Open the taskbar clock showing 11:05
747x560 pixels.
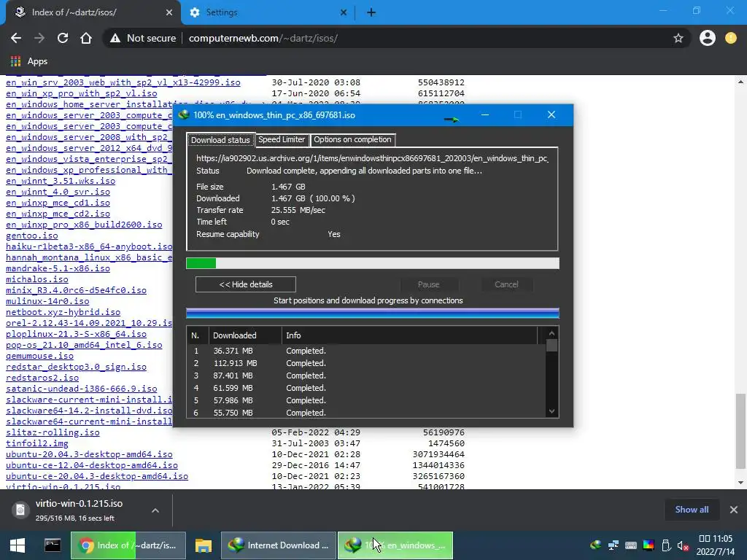(x=715, y=545)
